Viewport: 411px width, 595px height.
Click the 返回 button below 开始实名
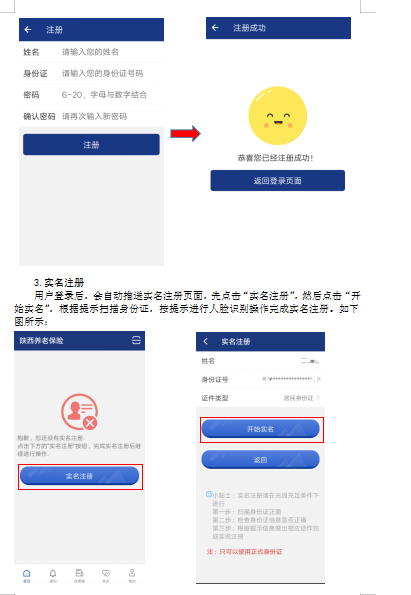pyautogui.click(x=260, y=460)
